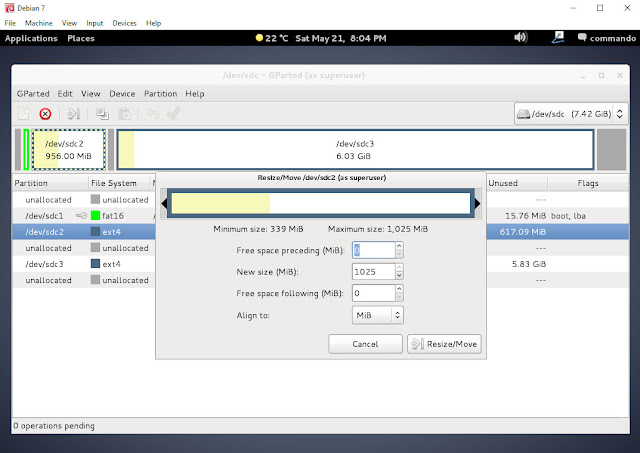Click the File System column header
This screenshot has height=453, width=640.
click(120, 183)
